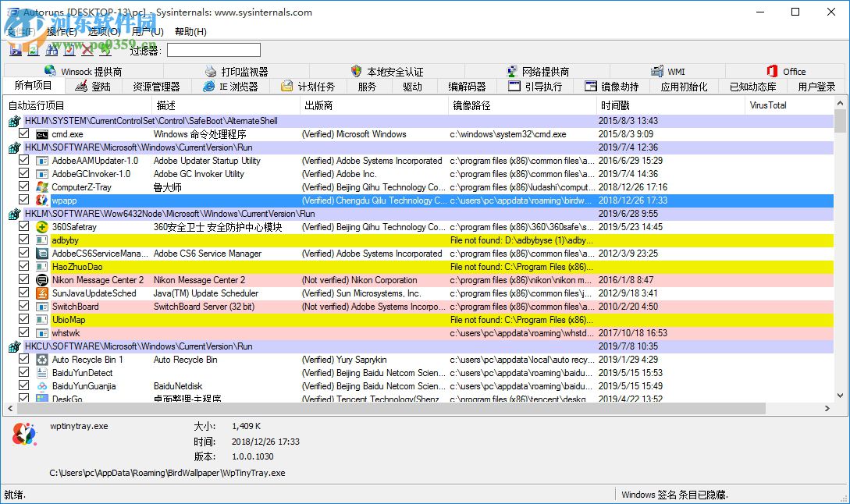Screen dimensions: 850x504
Task: Disable the adbyby startup entry
Action: [x=23, y=240]
